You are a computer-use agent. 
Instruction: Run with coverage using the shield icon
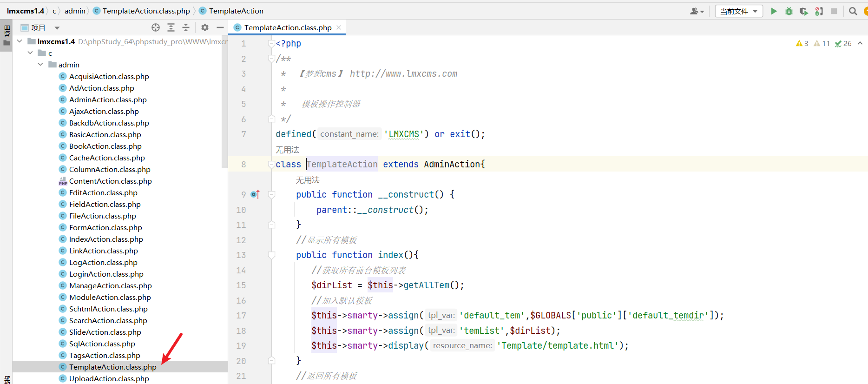coord(803,11)
